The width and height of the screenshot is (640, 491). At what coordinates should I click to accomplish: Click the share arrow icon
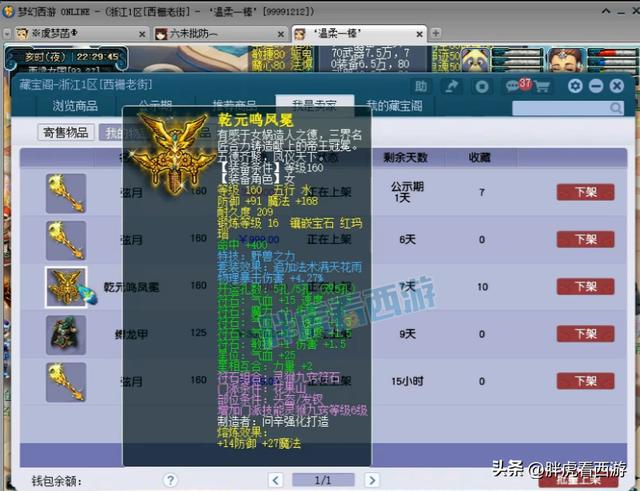[x=451, y=86]
